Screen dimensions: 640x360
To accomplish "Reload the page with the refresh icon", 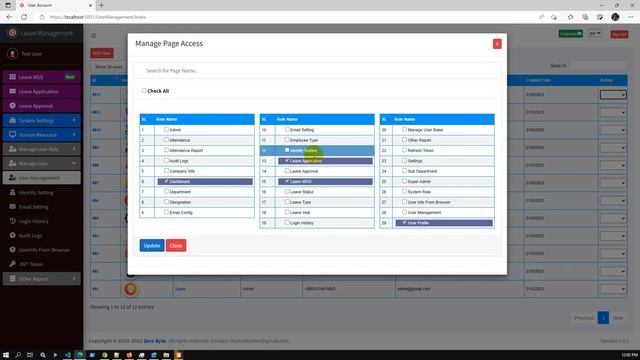I will 24,17.
